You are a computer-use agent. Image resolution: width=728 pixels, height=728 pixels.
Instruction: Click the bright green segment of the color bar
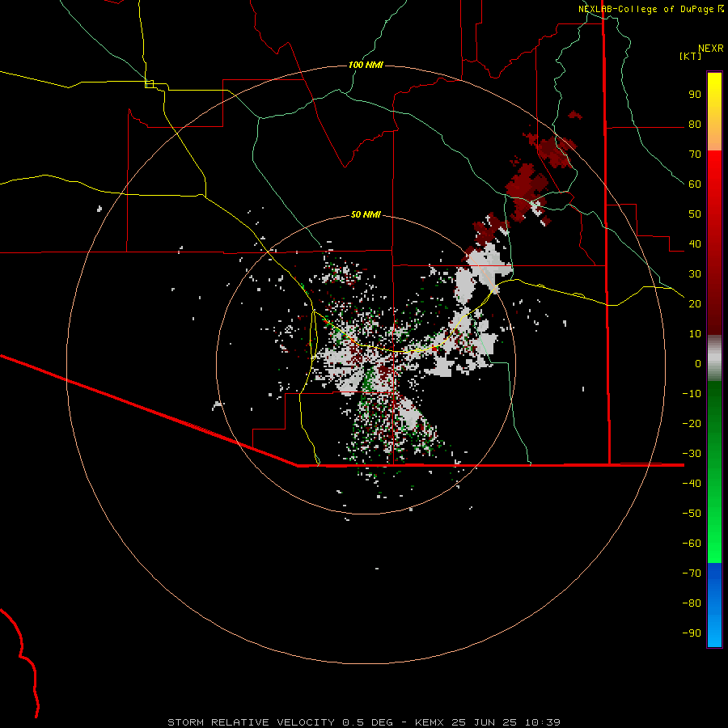point(714,472)
